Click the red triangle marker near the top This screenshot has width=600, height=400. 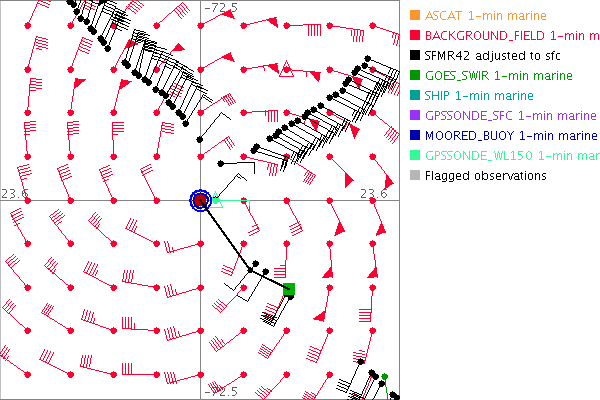coord(286,69)
